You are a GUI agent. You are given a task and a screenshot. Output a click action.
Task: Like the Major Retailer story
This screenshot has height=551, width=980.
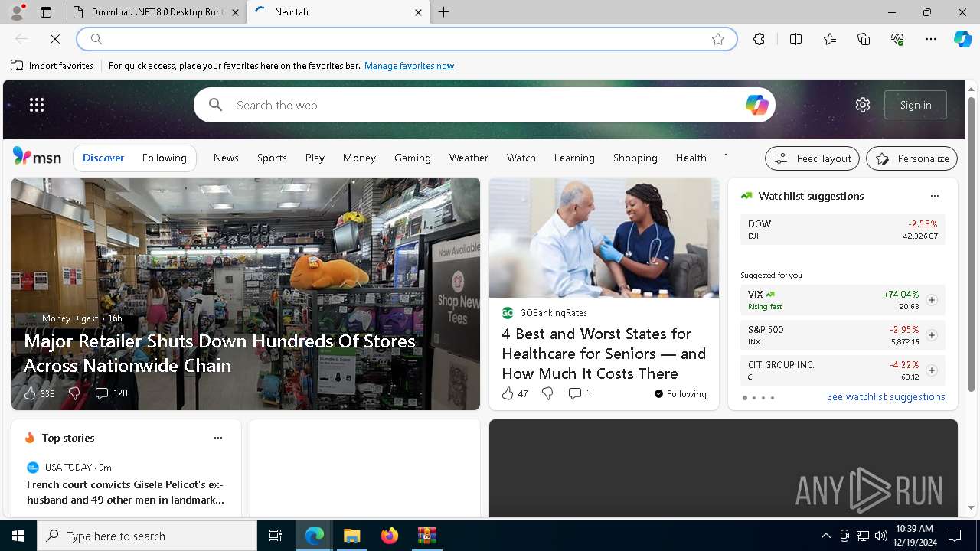(x=30, y=393)
